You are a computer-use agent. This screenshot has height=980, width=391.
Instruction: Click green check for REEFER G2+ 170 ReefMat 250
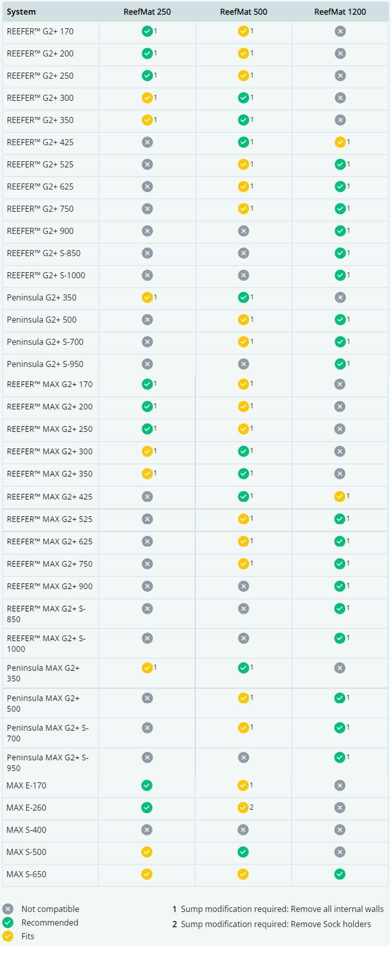[x=147, y=31]
